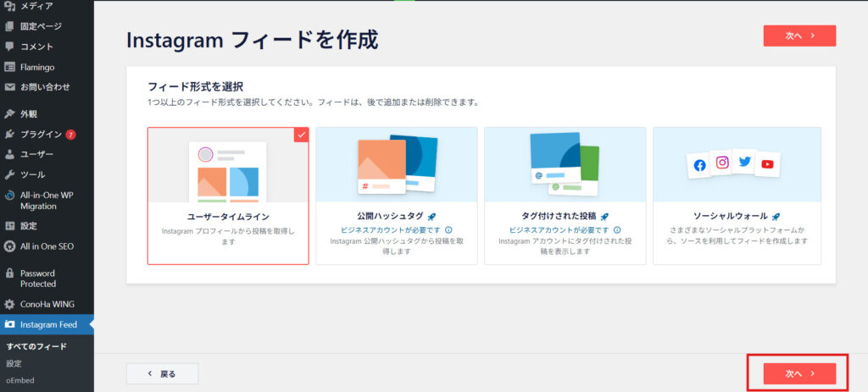
Task: Click the YouTube icon in the ソーシャルウォール card
Action: coord(767,164)
